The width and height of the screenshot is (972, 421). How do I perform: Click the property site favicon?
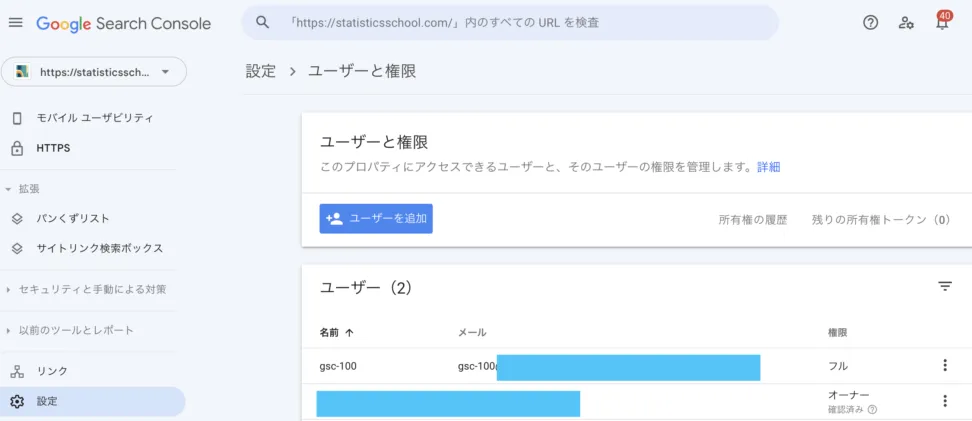(22, 72)
